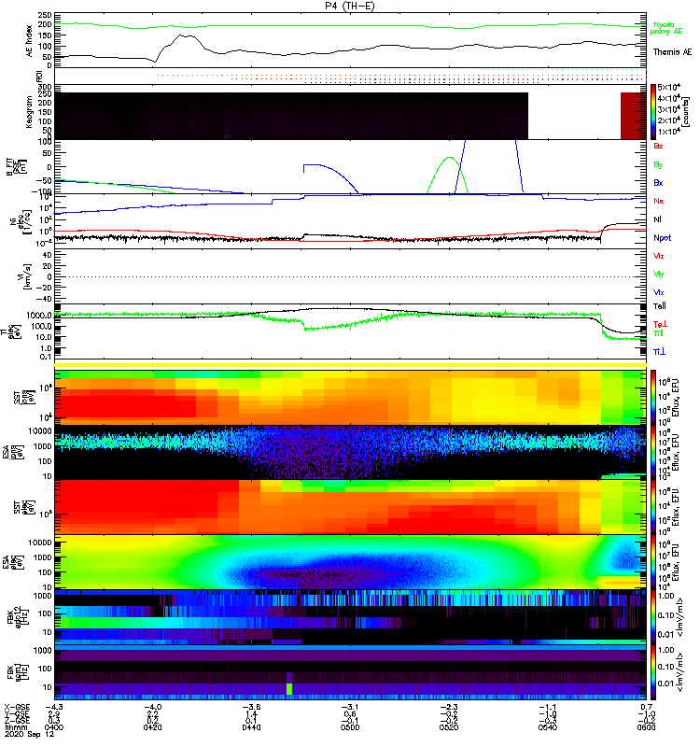Click the Keogram axis label
The height and width of the screenshot is (747, 700).
point(29,111)
